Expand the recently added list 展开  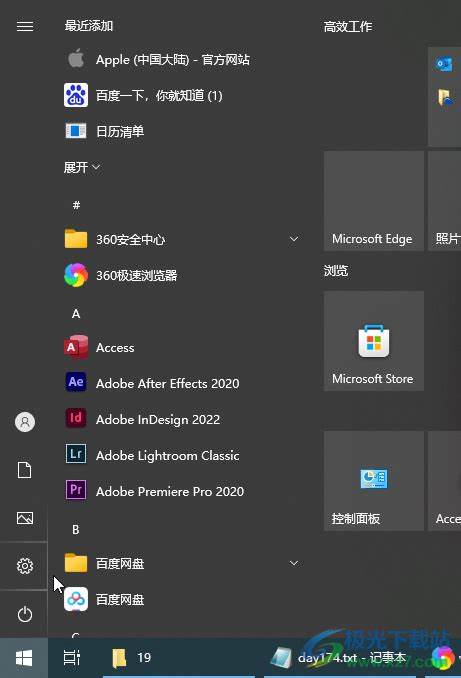82,167
